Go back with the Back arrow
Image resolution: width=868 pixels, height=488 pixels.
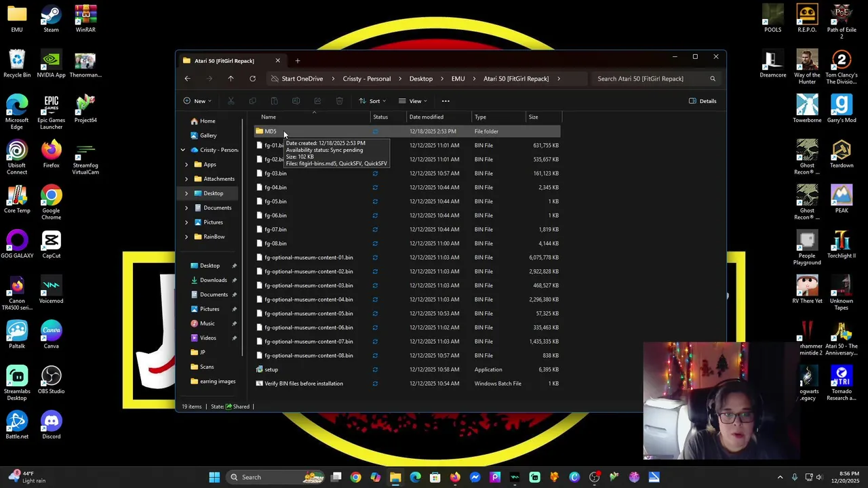(187, 79)
